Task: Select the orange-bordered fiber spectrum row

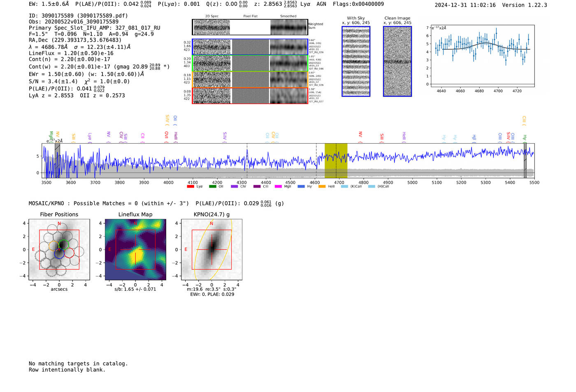Action: [x=250, y=79]
